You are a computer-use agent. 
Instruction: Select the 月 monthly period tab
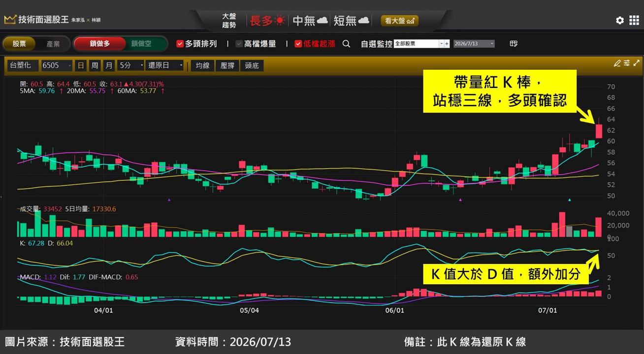pos(109,65)
